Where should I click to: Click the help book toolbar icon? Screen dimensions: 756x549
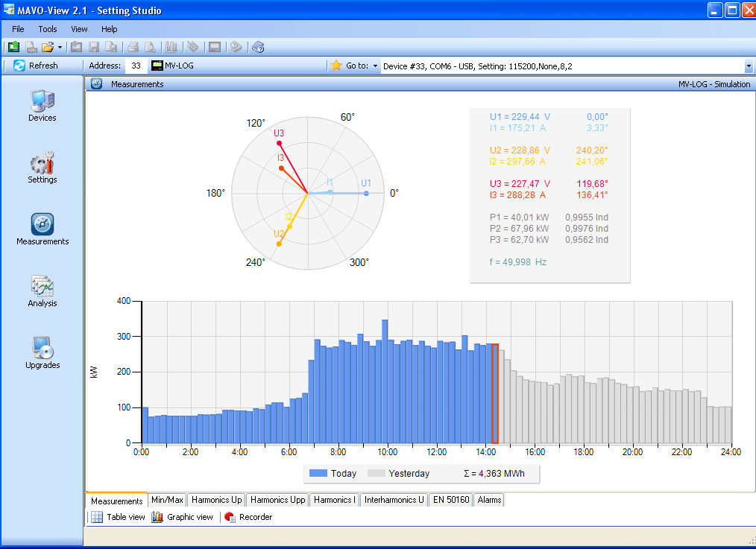pos(258,47)
